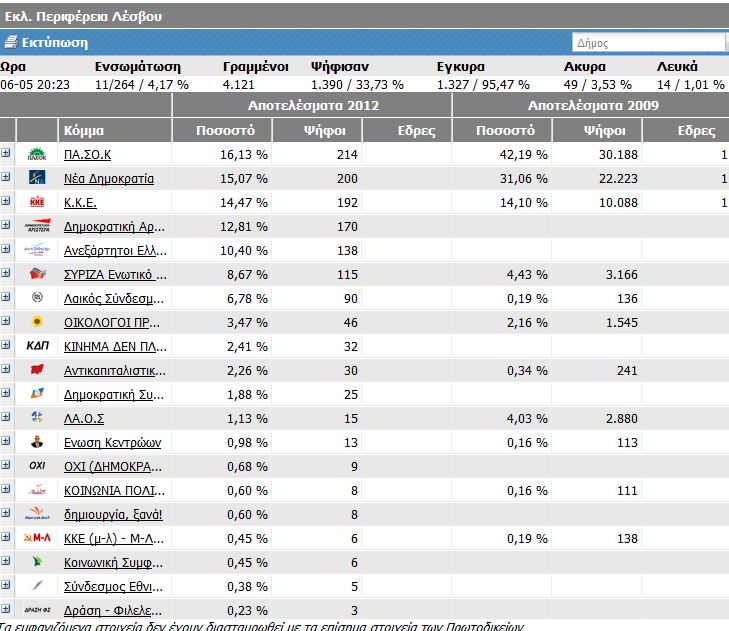729x631 pixels.
Task: Click the Εκλ. Περιφέρεια Λέσβου title
Action: click(x=83, y=17)
